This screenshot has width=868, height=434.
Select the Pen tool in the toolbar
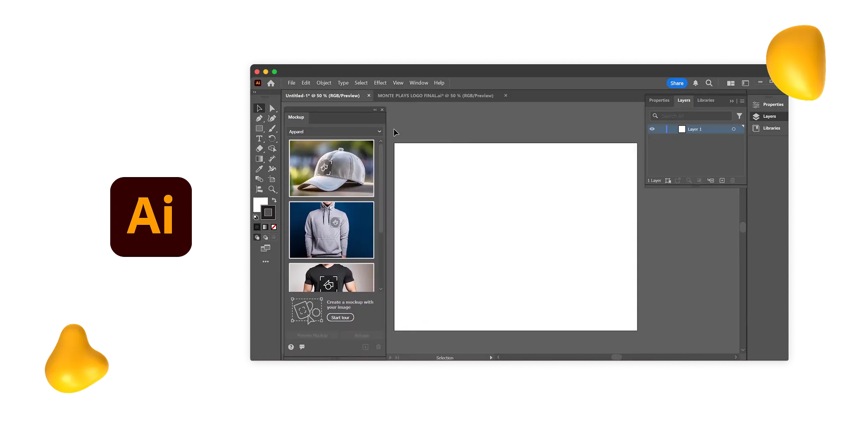(259, 118)
